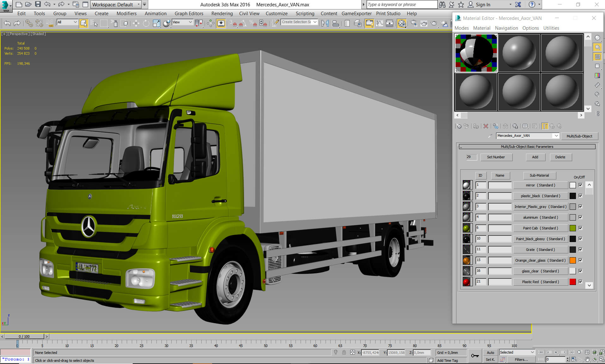Screen dimensions: 605x364
Task: Click the Undo arrow in main toolbar
Action: (7, 23)
